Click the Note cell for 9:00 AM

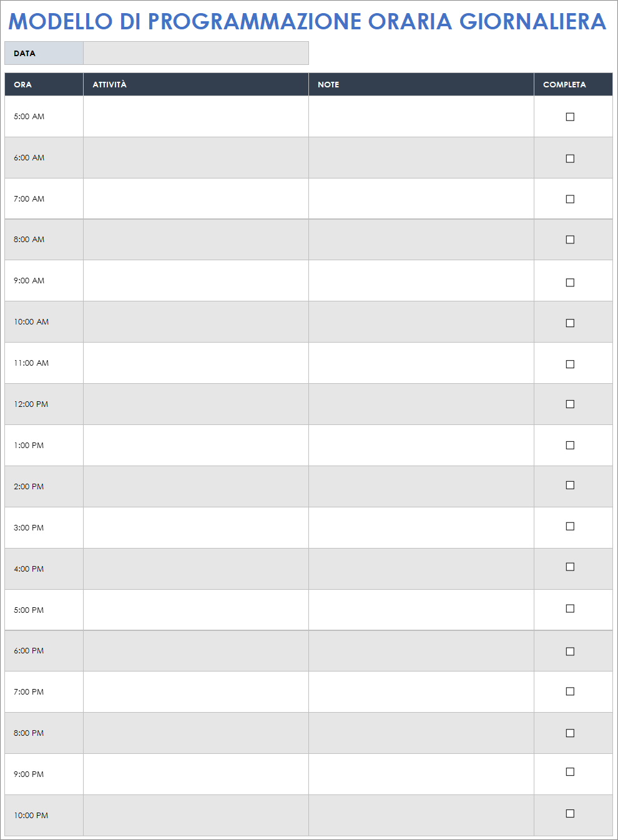[421, 281]
